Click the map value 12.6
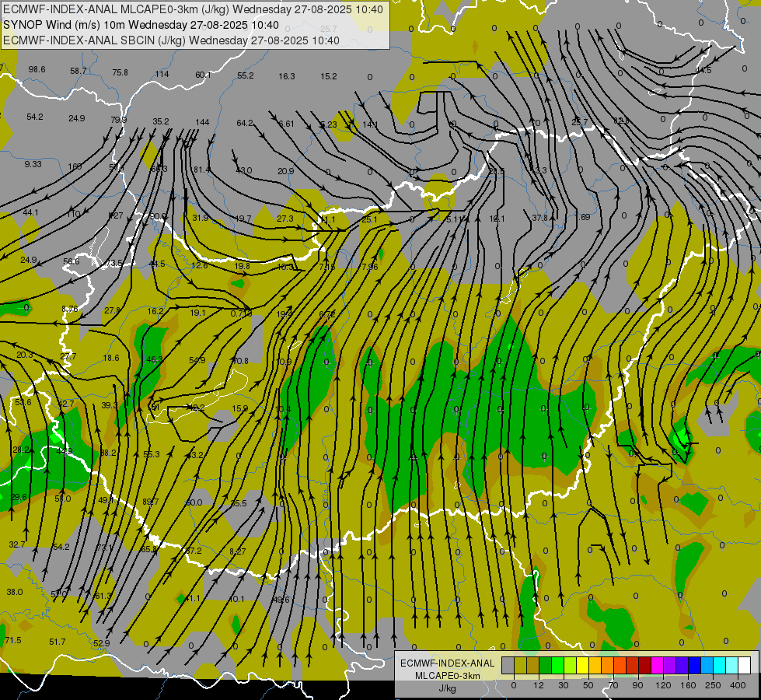The height and width of the screenshot is (700, 761). click(x=200, y=266)
